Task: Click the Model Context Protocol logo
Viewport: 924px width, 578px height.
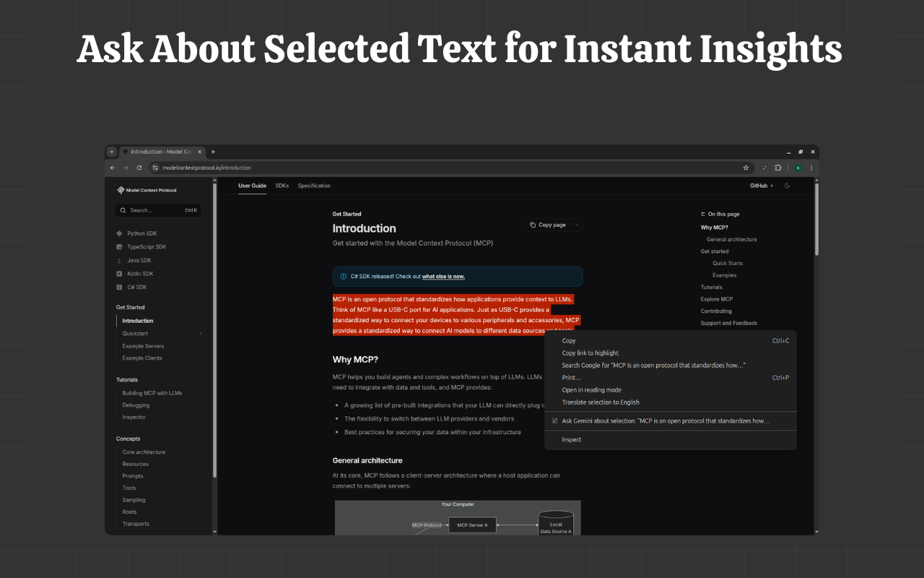Action: click(147, 190)
